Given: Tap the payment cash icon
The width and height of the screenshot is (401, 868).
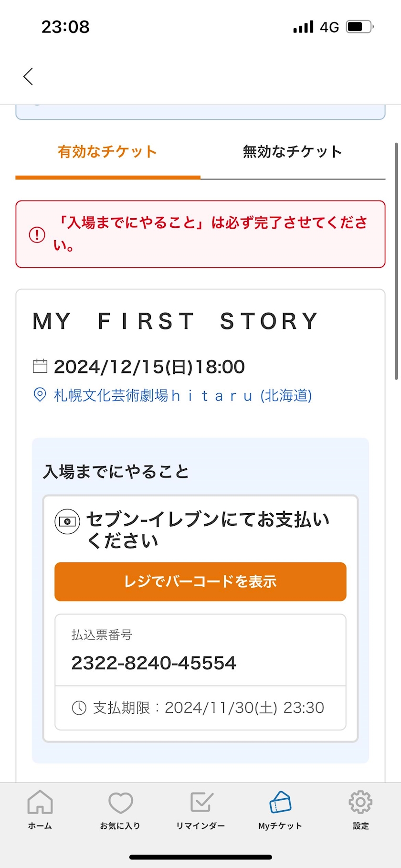Looking at the screenshot, I should pos(67,521).
